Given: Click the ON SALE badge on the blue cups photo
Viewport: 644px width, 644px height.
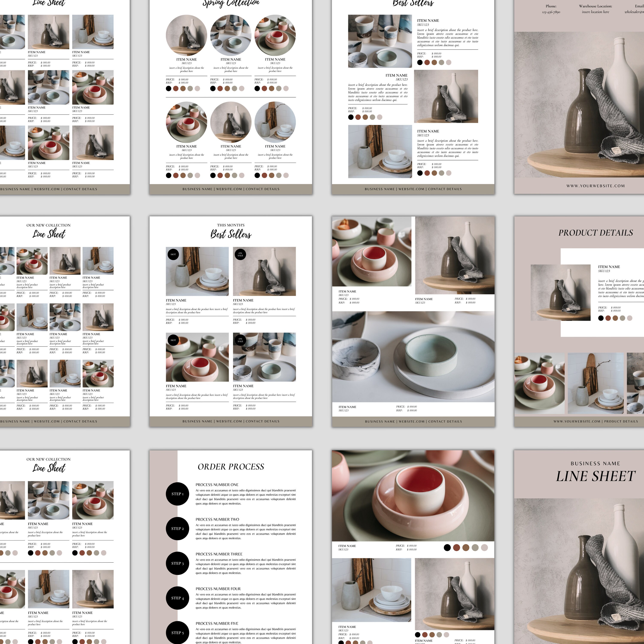Looking at the screenshot, I should 240,340.
